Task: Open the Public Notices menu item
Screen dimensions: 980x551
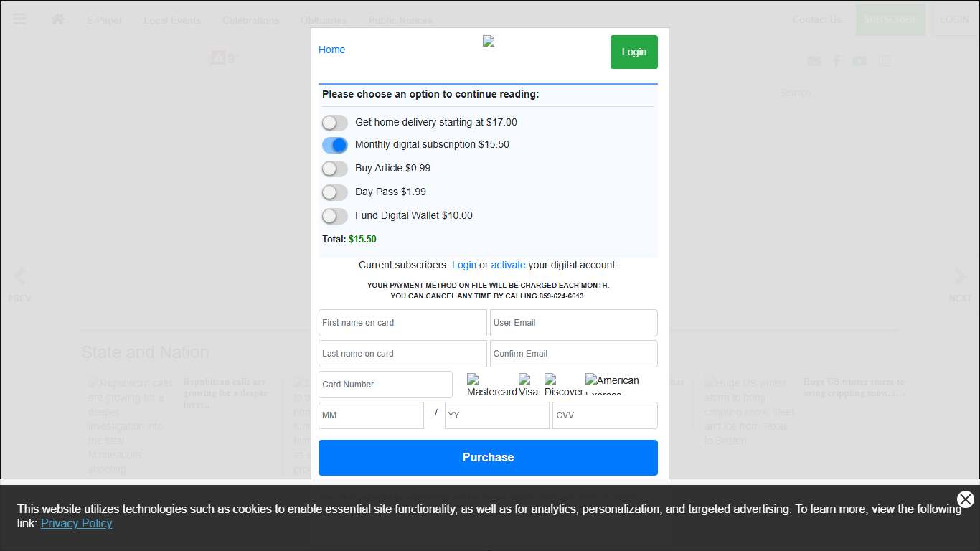Action: [400, 20]
